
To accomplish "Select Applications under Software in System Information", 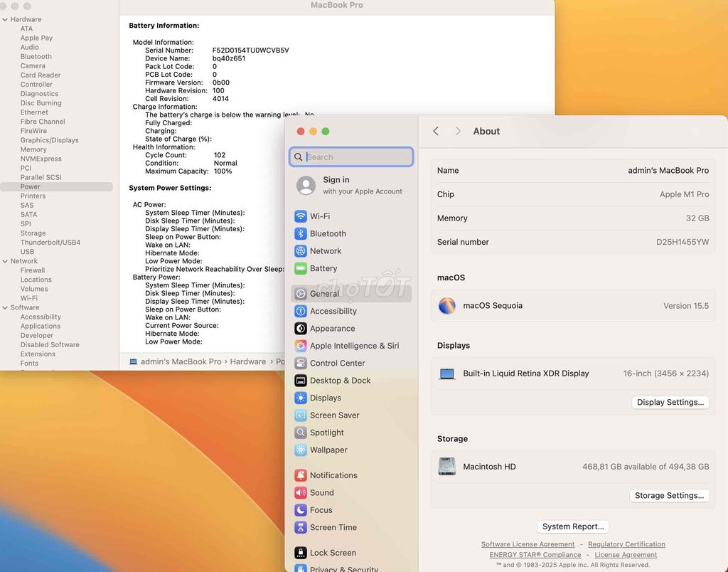I will pyautogui.click(x=41, y=326).
